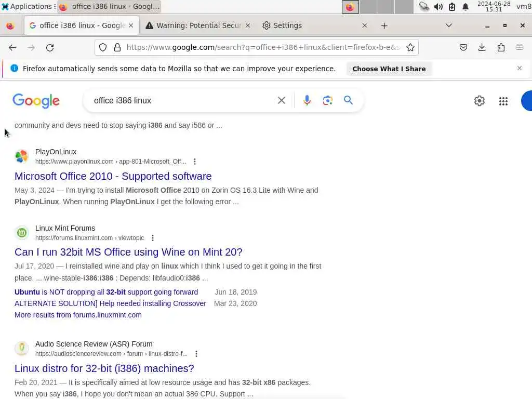
Task: Open the notification bell in the system panel
Action: pos(465,7)
